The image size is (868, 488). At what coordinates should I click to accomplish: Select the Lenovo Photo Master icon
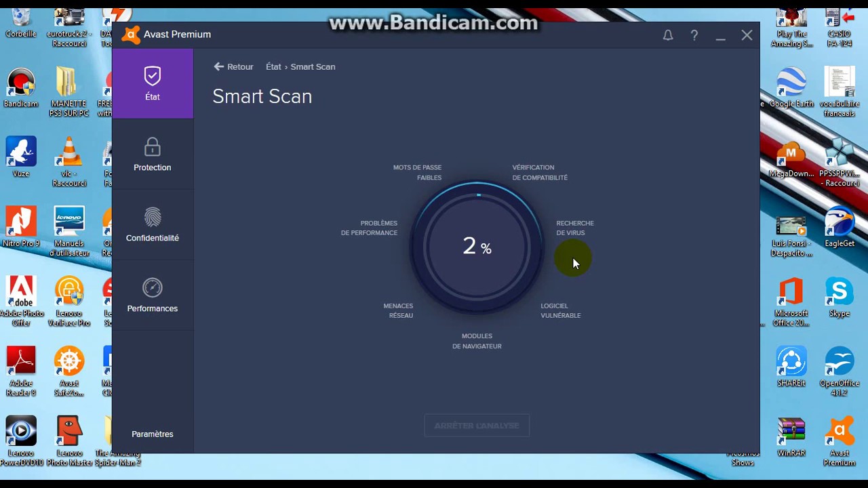point(68,442)
